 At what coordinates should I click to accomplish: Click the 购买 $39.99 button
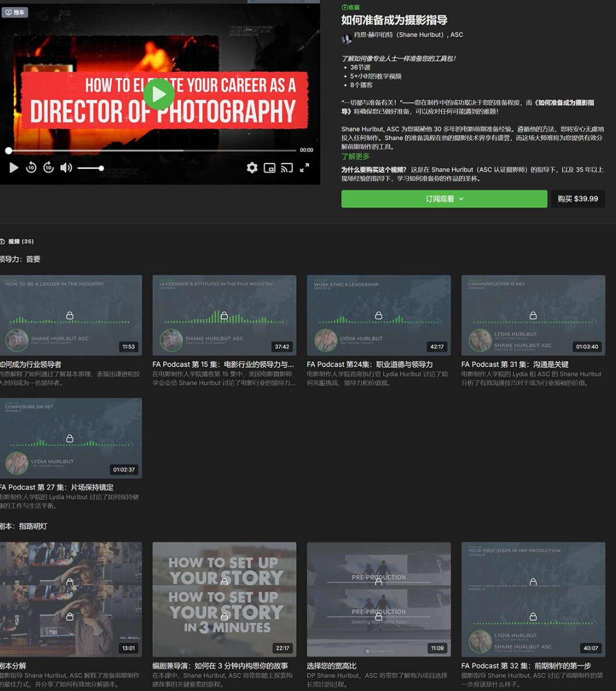click(577, 199)
